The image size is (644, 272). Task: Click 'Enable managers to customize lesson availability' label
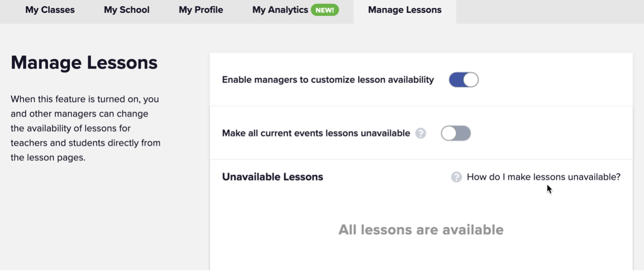tap(328, 80)
